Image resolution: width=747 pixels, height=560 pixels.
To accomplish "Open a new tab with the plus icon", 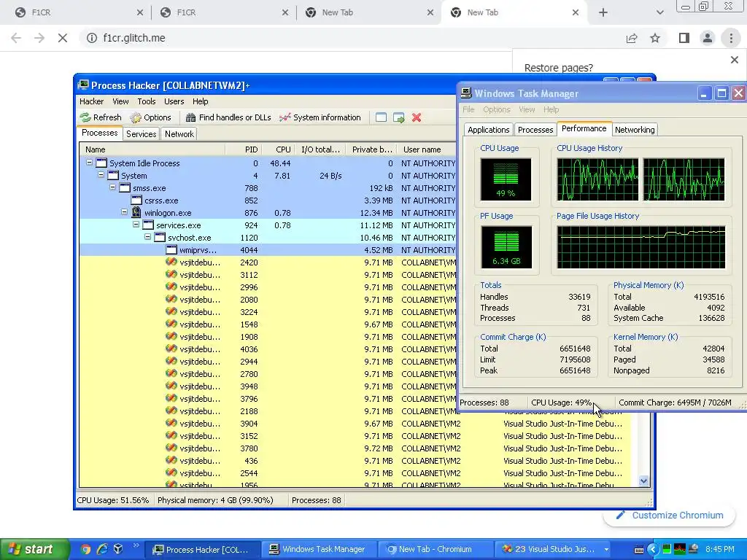I will (603, 13).
